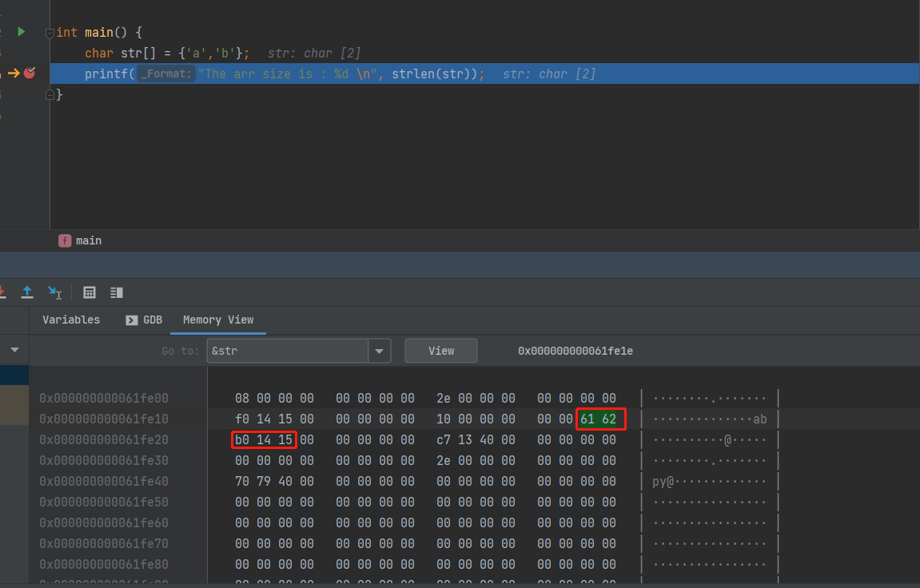Click memory row address 0x000000000061fe10
The height and width of the screenshot is (588, 920).
click(x=104, y=419)
